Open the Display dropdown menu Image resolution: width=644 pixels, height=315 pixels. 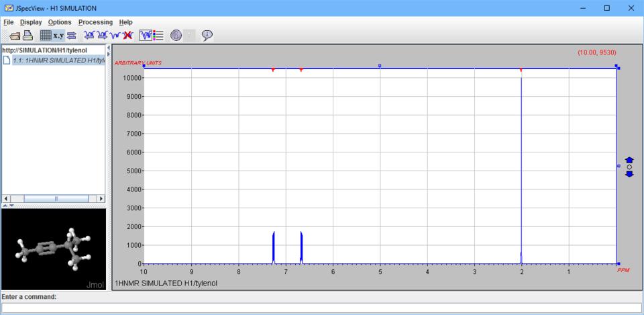pos(31,22)
